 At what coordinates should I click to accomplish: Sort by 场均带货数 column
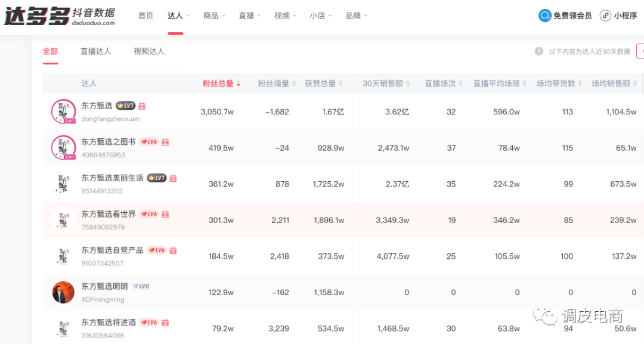pyautogui.click(x=559, y=83)
